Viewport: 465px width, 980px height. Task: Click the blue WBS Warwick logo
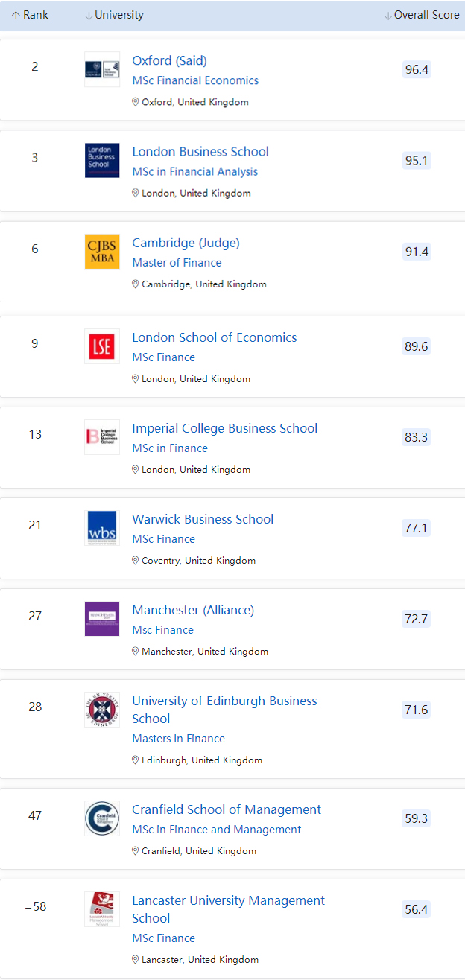point(102,528)
